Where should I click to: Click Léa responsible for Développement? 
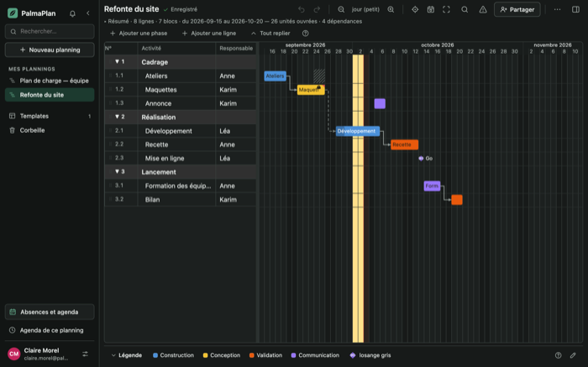(236, 131)
